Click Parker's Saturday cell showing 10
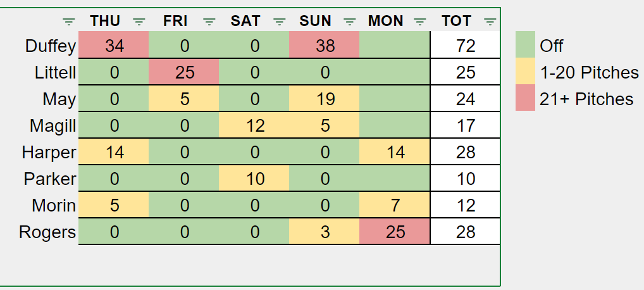The width and height of the screenshot is (644, 290). pos(254,179)
